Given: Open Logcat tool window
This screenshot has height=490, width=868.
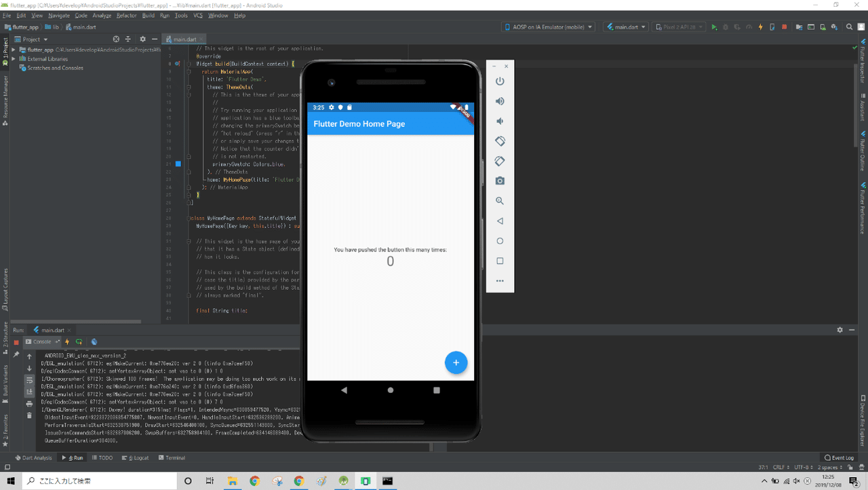Looking at the screenshot, I should (x=135, y=458).
